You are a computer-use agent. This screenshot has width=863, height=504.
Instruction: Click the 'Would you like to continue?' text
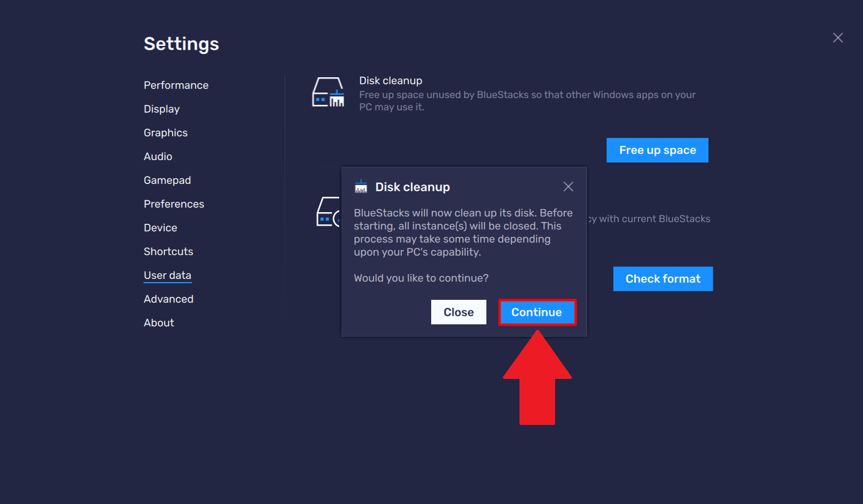pyautogui.click(x=421, y=278)
